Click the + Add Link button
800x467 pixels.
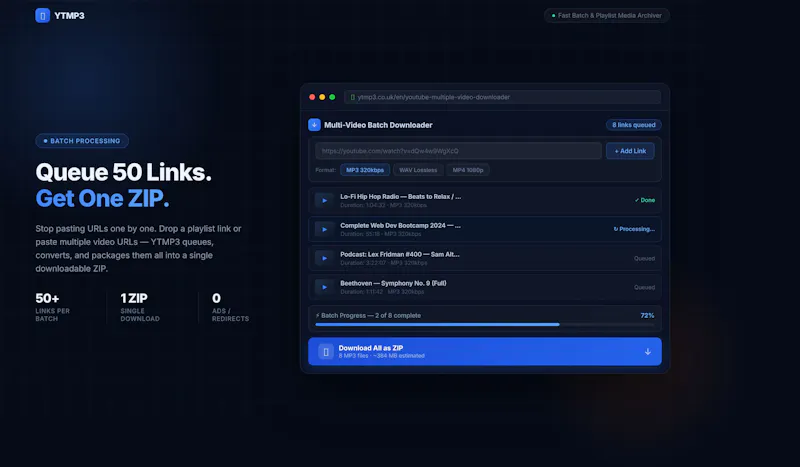point(630,151)
